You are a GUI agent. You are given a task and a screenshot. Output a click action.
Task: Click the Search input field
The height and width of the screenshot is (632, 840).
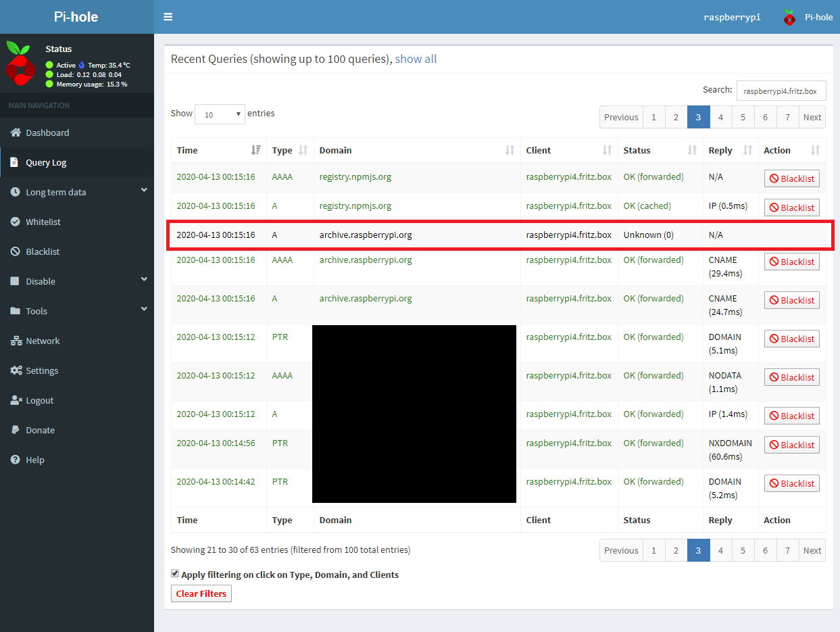(x=781, y=91)
